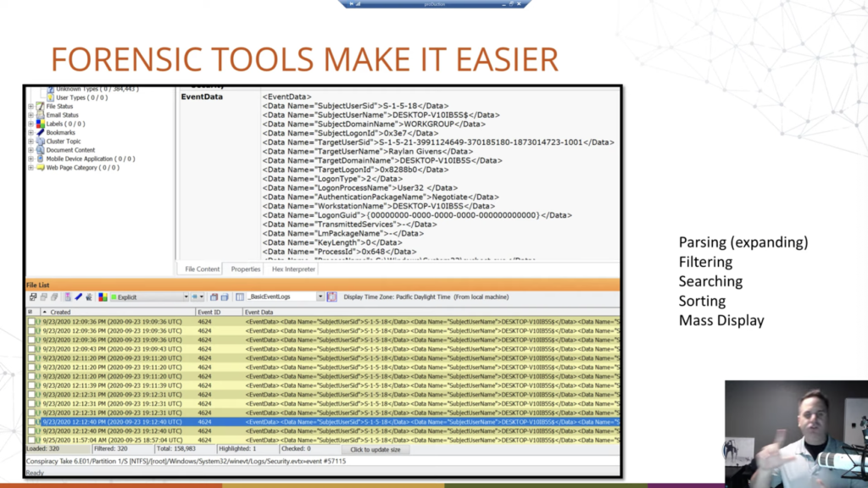Image resolution: width=868 pixels, height=488 pixels.
Task: Switch to the Properties tab
Action: click(x=245, y=269)
